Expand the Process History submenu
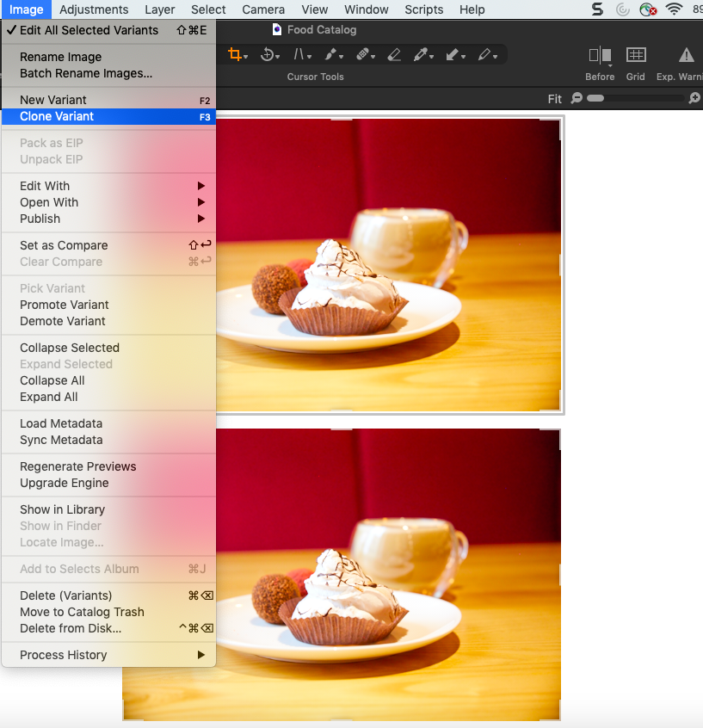 [108, 655]
